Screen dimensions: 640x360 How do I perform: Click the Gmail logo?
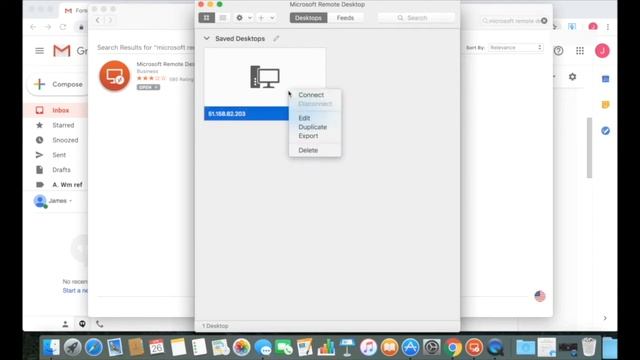coord(62,51)
